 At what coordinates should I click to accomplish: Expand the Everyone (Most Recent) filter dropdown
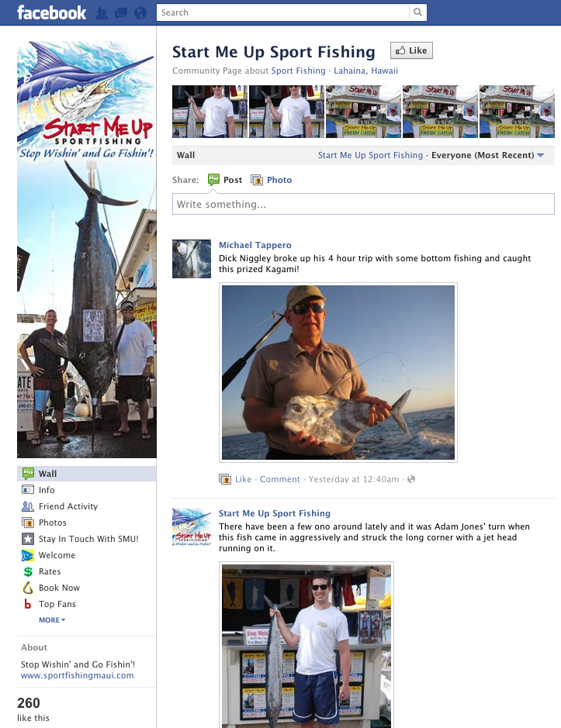click(487, 155)
